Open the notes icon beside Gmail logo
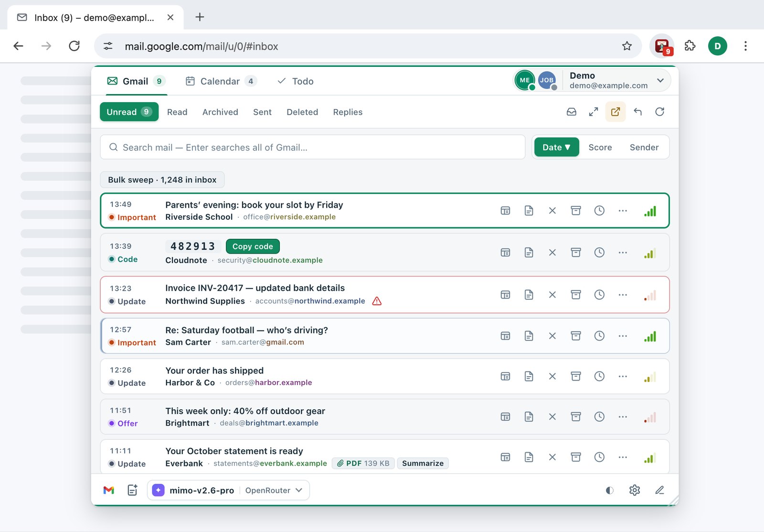This screenshot has width=764, height=532. (132, 490)
